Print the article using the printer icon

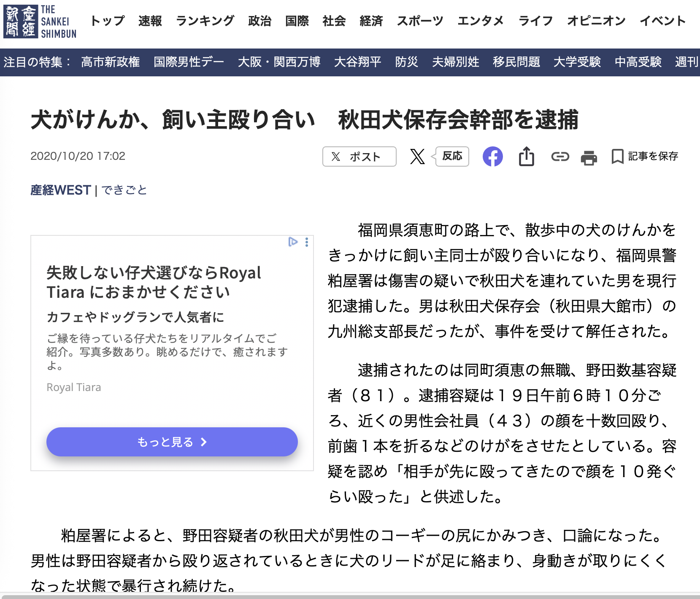[589, 156]
